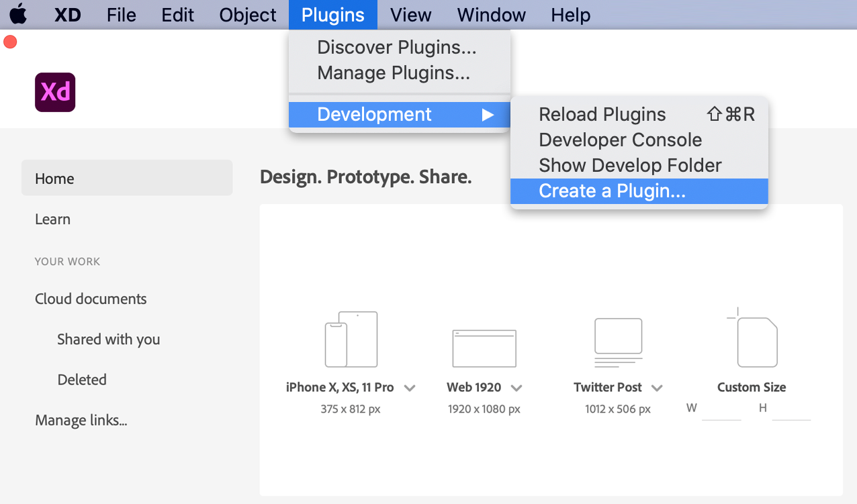Open the View menu
The width and height of the screenshot is (857, 504).
tap(410, 14)
